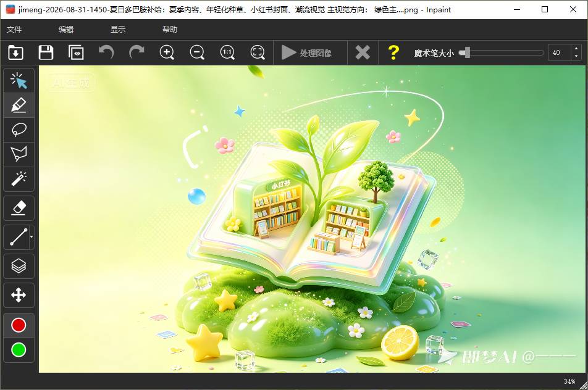Screen dimensions: 588x390
Task: Open help via yellow question mark
Action: [x=393, y=52]
